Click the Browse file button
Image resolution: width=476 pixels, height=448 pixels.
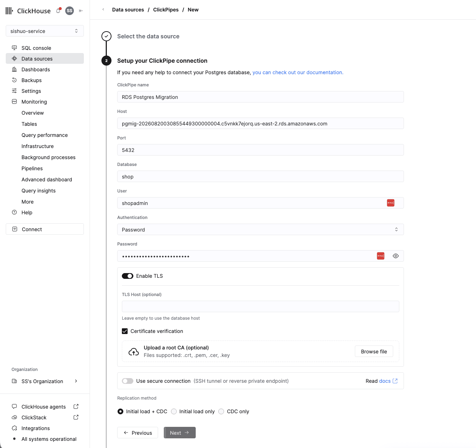point(374,352)
